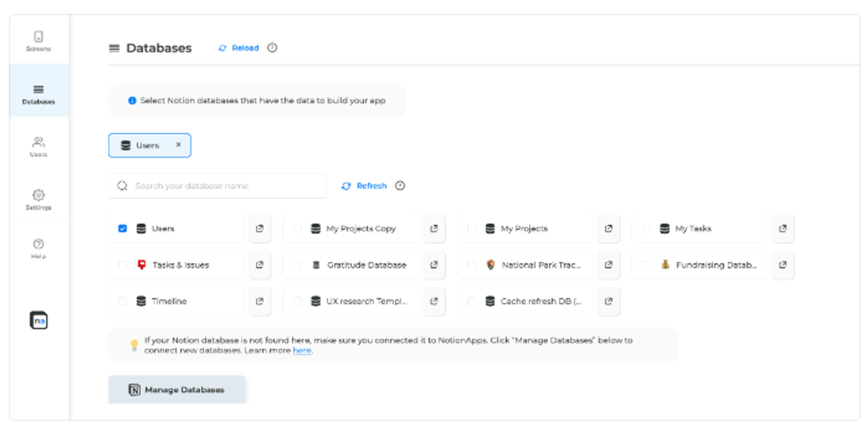Viewport: 868px width, 432px height.
Task: Check the Tasks & Issues checkbox
Action: pyautogui.click(x=123, y=265)
